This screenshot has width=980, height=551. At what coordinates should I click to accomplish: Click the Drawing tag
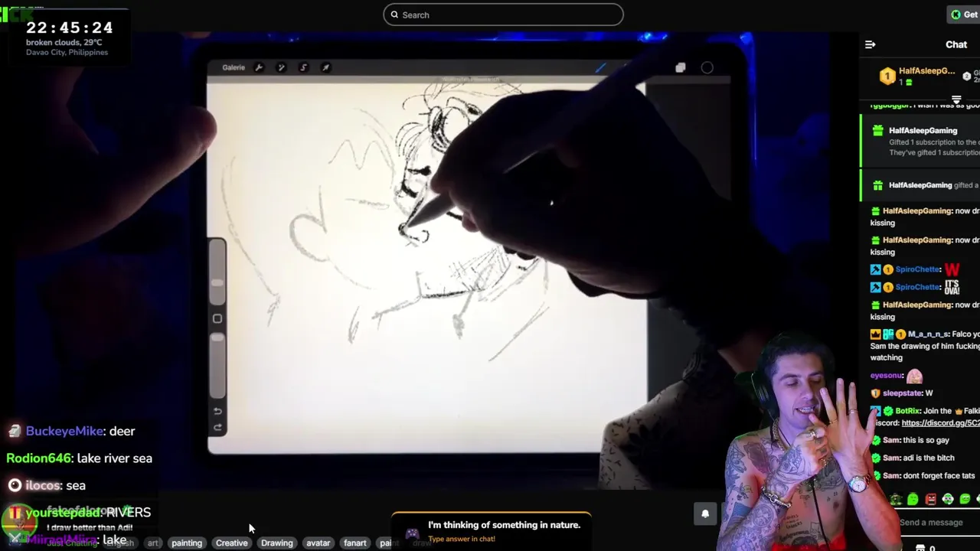276,543
